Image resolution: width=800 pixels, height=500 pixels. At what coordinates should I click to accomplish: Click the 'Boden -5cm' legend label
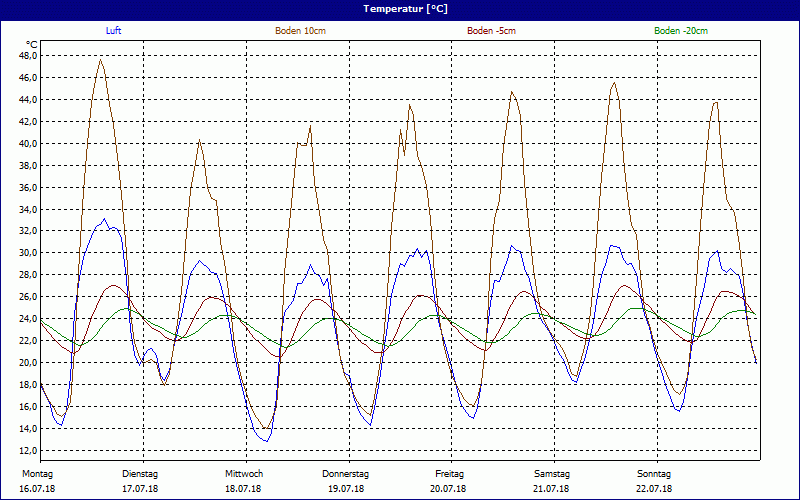(x=491, y=31)
